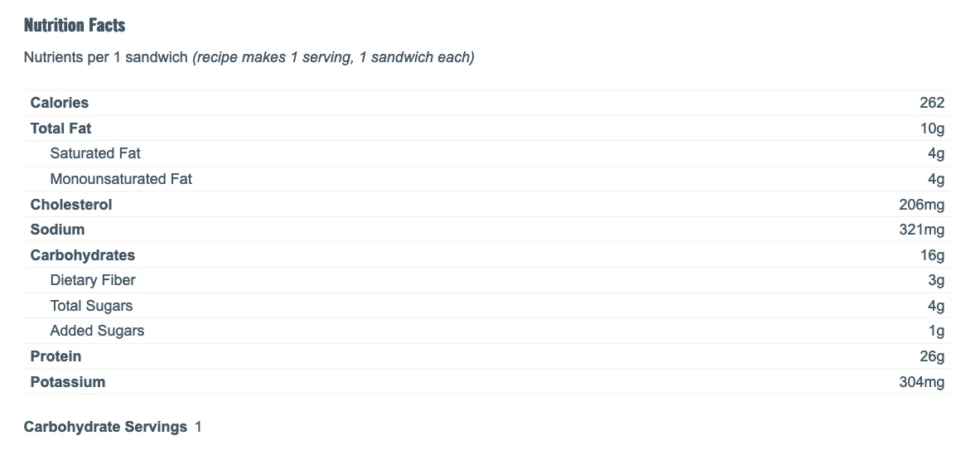
Task: Click the Protein row label
Action: click(x=56, y=356)
